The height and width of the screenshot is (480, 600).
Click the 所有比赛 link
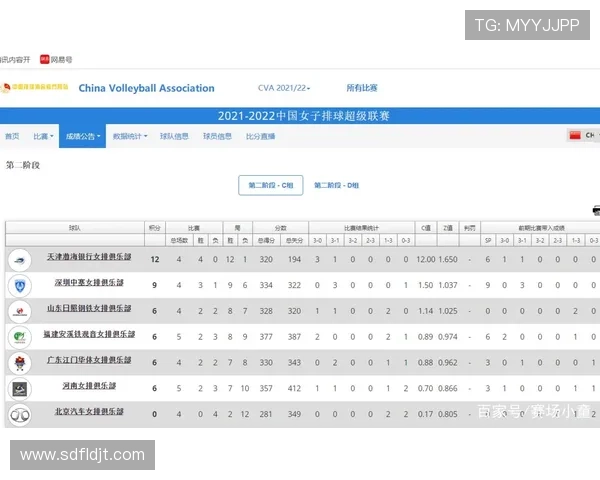point(362,88)
